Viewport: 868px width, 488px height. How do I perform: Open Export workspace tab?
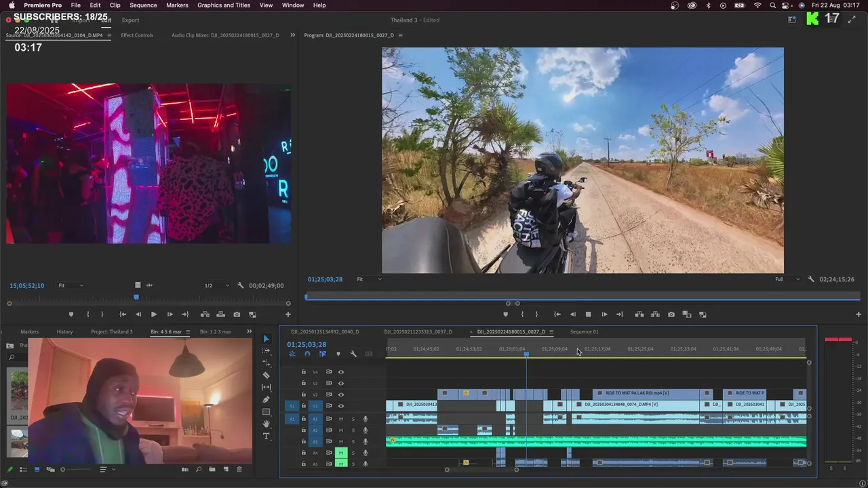click(130, 20)
